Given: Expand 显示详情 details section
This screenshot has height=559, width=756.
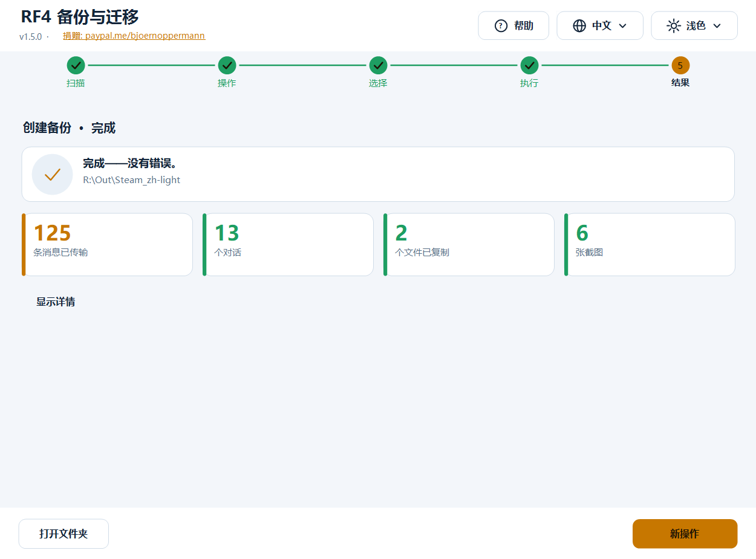Looking at the screenshot, I should pos(56,302).
